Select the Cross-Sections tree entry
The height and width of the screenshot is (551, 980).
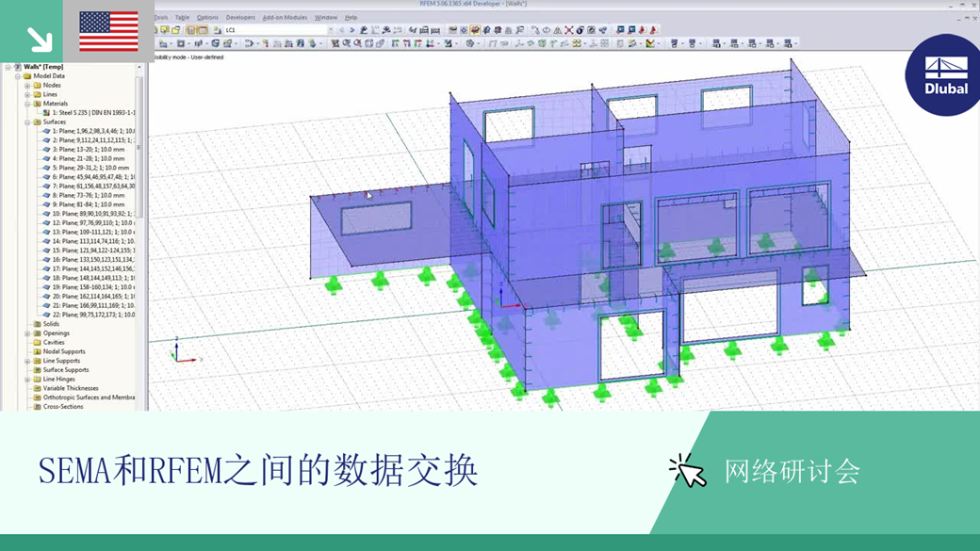point(63,407)
